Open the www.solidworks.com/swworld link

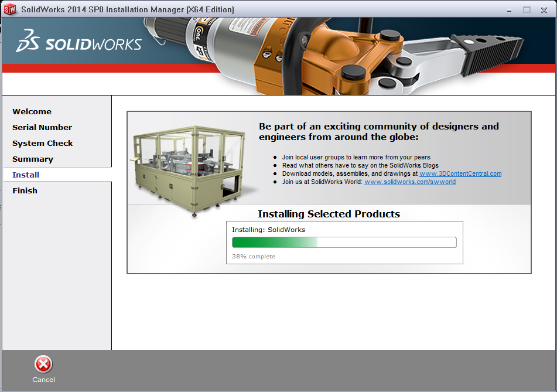pyautogui.click(x=410, y=182)
